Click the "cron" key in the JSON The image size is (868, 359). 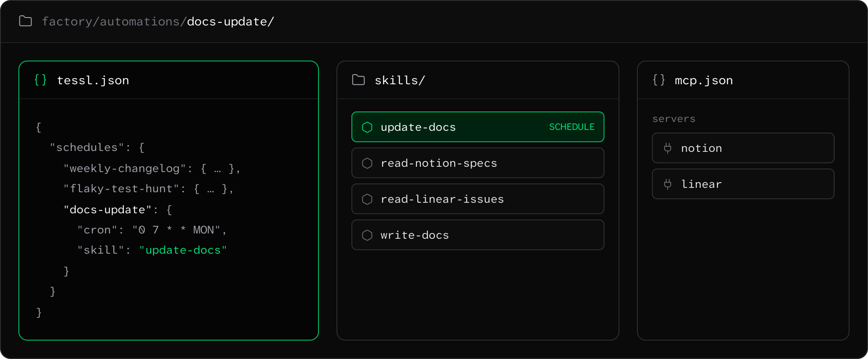[x=97, y=230]
